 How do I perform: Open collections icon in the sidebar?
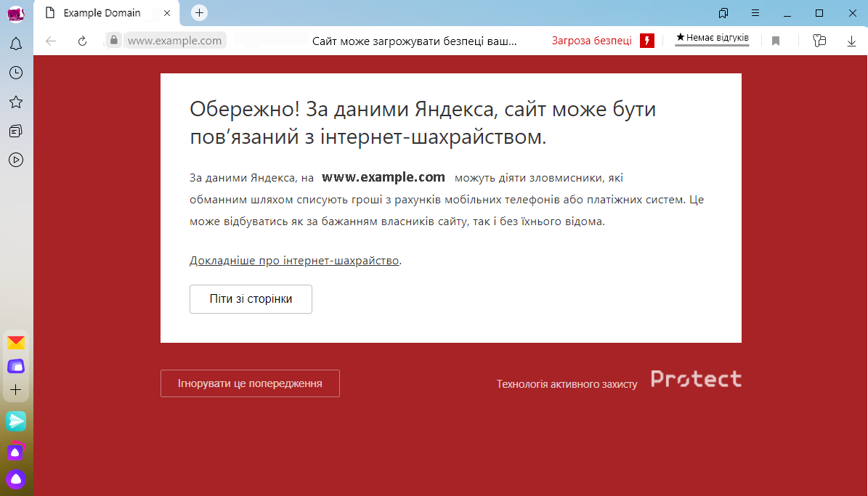pyautogui.click(x=16, y=131)
